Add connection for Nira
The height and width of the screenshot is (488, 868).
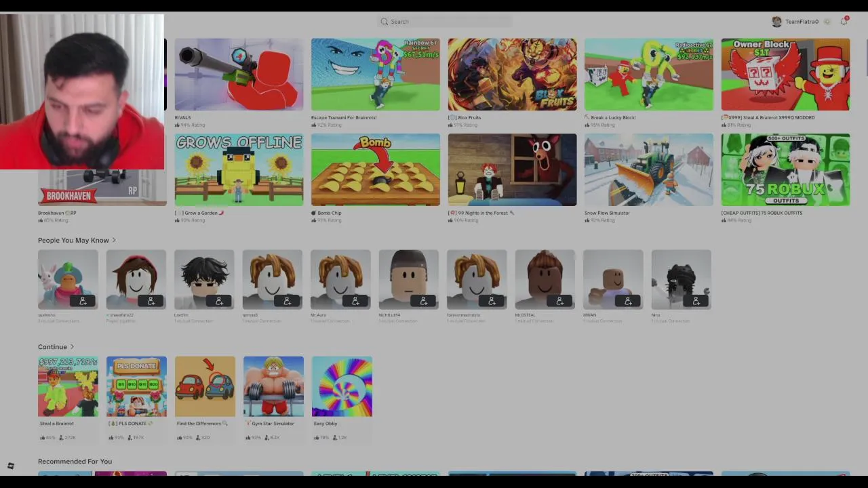pos(696,301)
